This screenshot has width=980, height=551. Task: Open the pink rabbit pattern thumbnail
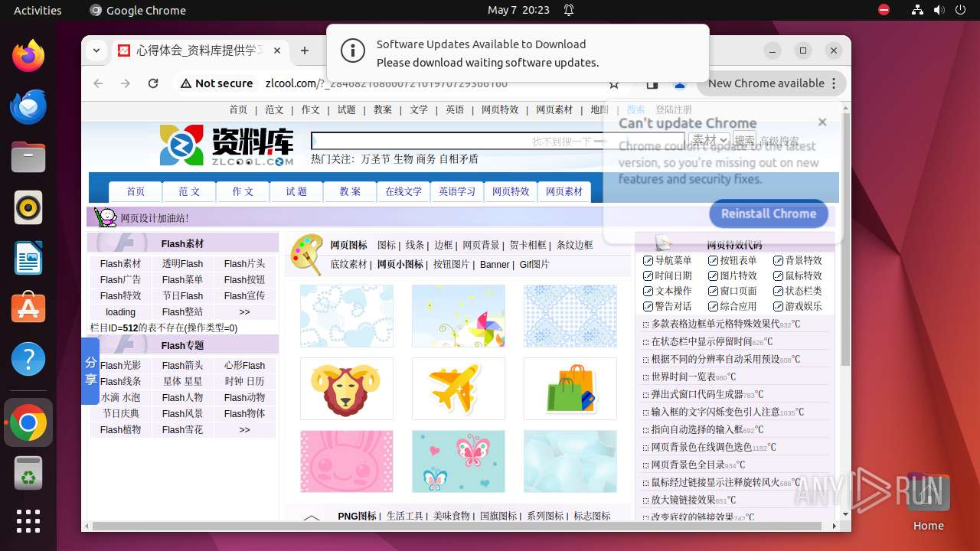click(346, 461)
